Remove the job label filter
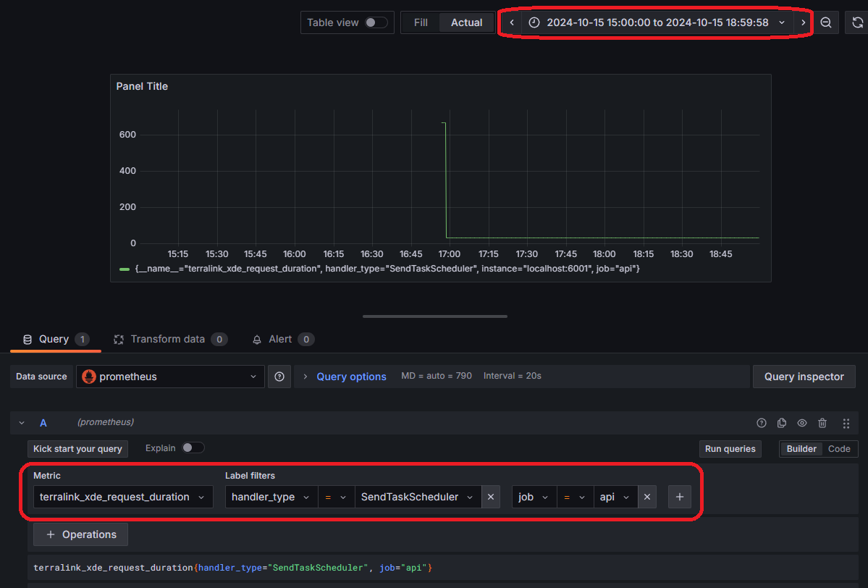Image resolution: width=868 pixels, height=588 pixels. coord(647,497)
